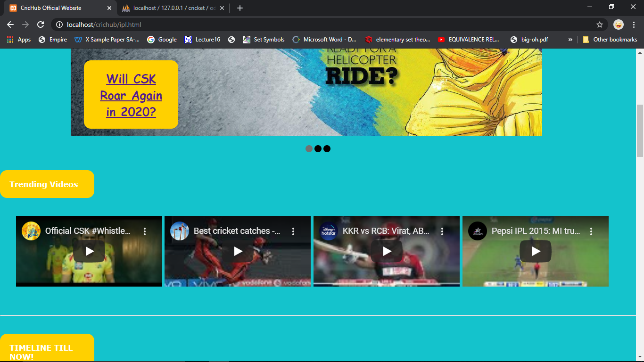
Task: Open the big-oh.pdf bookmark
Action: pyautogui.click(x=529, y=40)
